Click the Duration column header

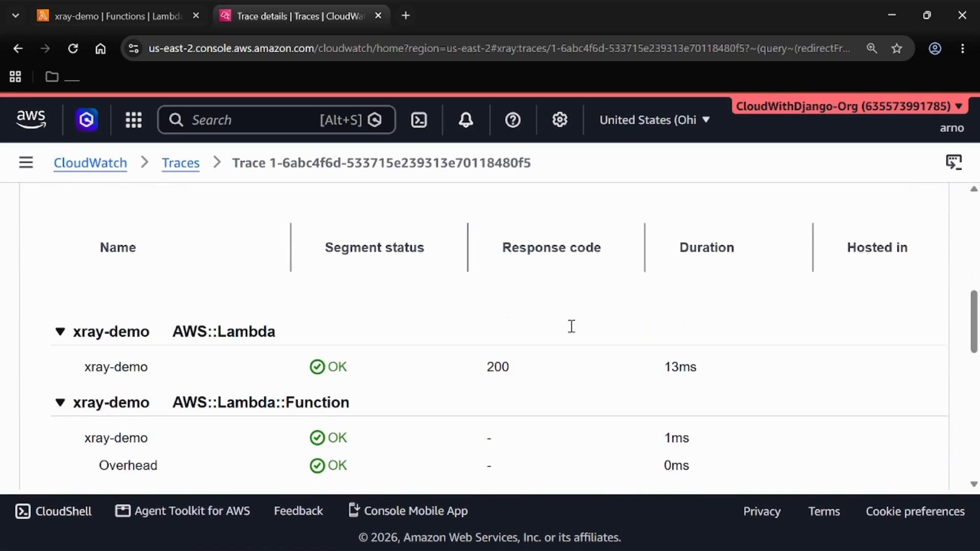[x=707, y=247]
